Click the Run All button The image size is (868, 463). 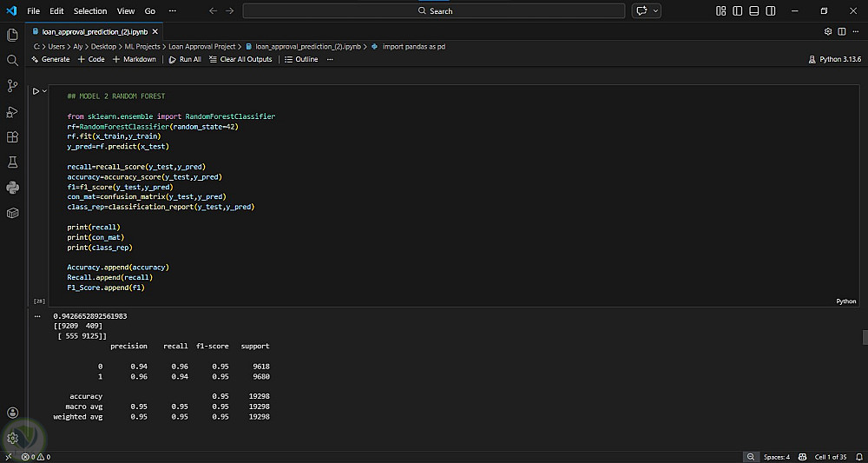tap(185, 59)
